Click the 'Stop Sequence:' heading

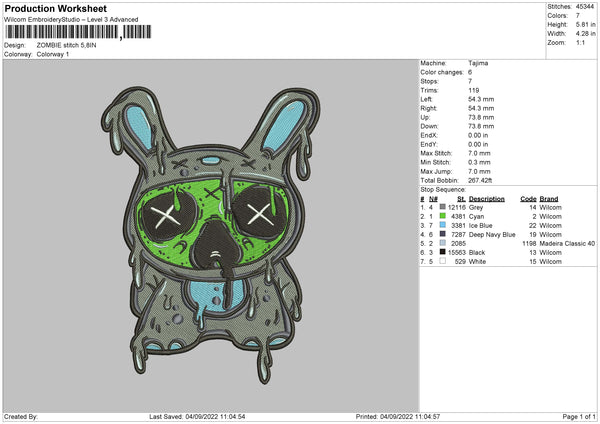point(443,189)
